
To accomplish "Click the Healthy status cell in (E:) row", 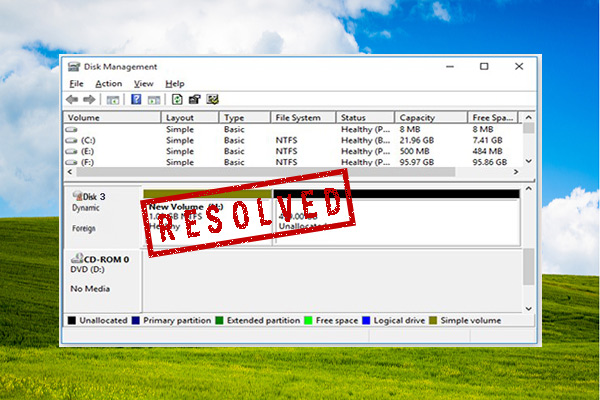I will 365,152.
